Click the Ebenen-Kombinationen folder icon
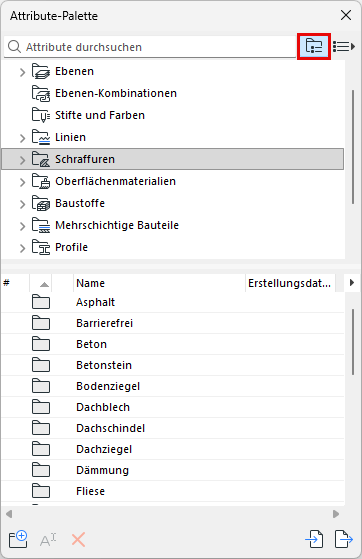This screenshot has height=559, width=362. tap(41, 93)
